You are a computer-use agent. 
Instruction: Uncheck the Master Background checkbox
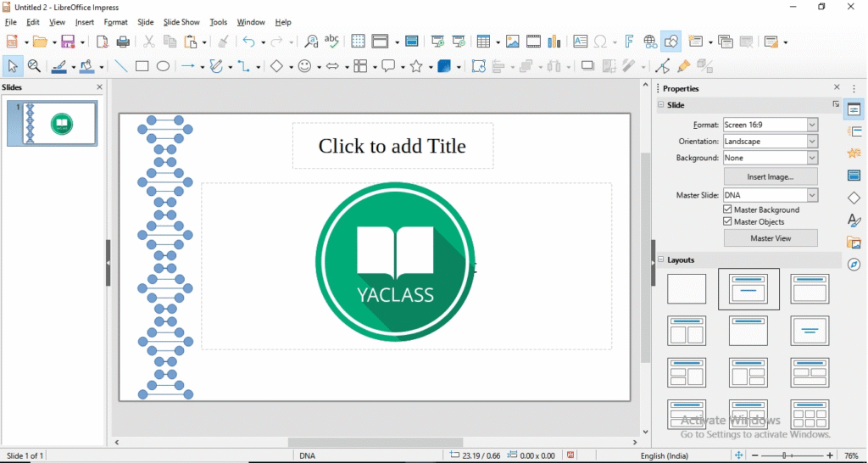pyautogui.click(x=727, y=209)
